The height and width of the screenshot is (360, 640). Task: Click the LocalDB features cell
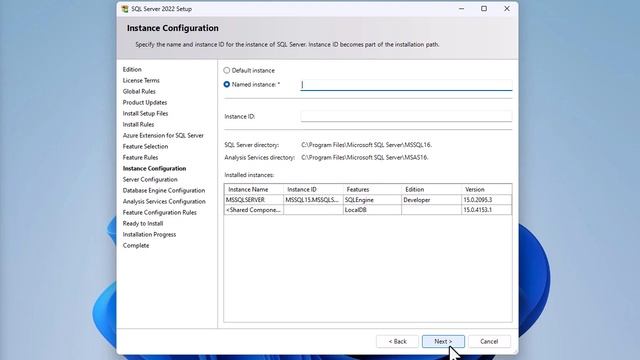click(372, 210)
